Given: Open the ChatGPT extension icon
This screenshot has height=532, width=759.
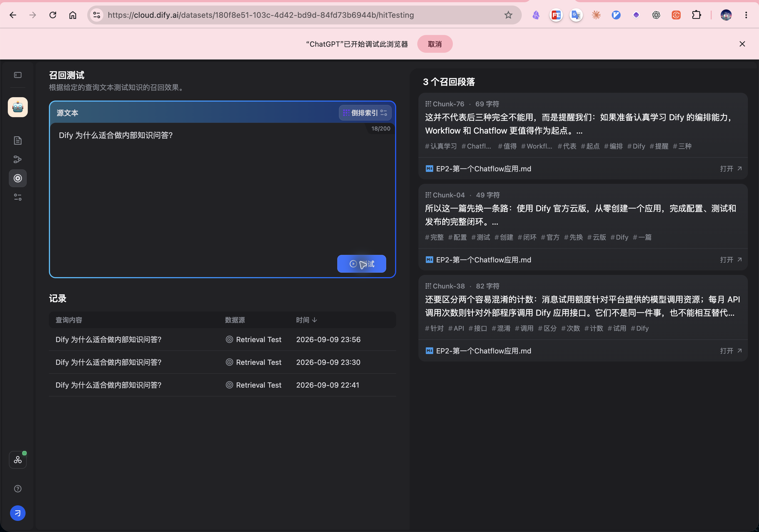Looking at the screenshot, I should pos(656,15).
